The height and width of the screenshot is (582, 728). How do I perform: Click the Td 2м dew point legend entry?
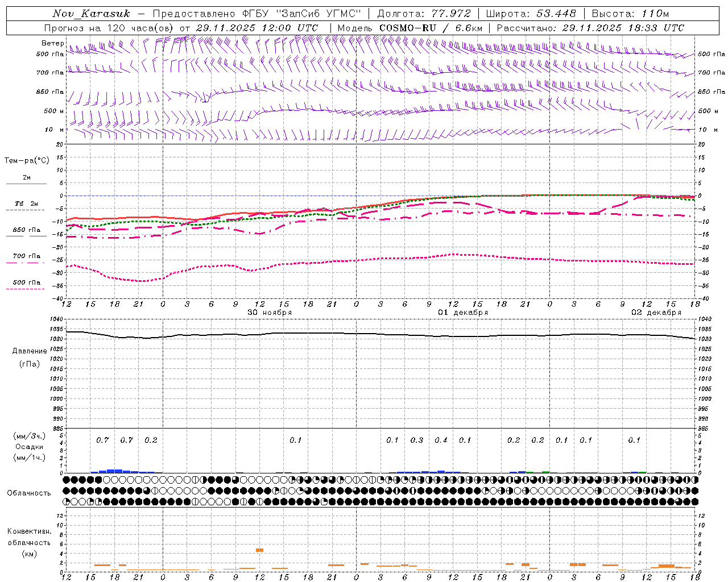click(26, 203)
